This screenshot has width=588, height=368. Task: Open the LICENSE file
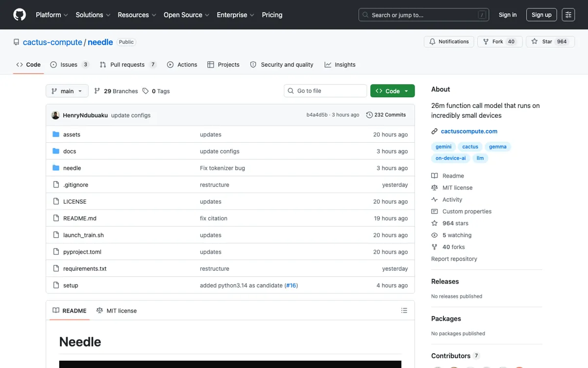(74, 201)
